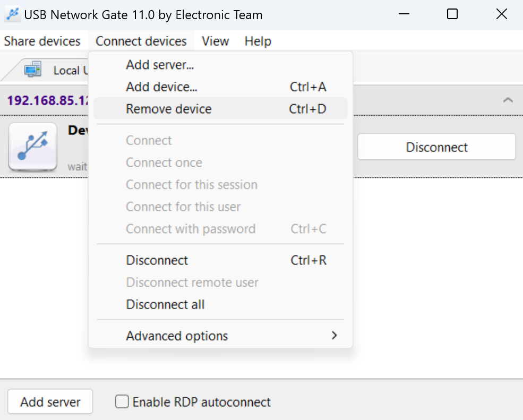Select Disconnect from the Connect devices menu
This screenshot has width=523, height=420.
pyautogui.click(x=157, y=260)
